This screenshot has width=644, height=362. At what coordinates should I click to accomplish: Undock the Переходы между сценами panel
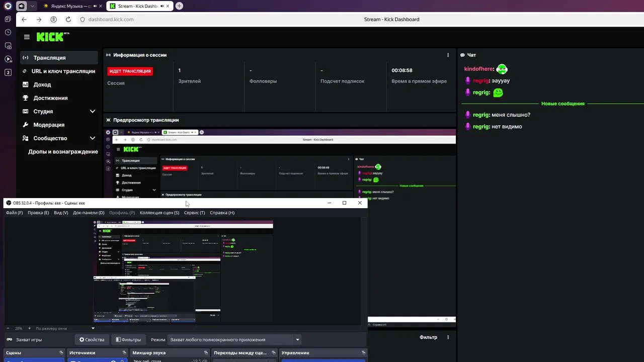point(274,353)
